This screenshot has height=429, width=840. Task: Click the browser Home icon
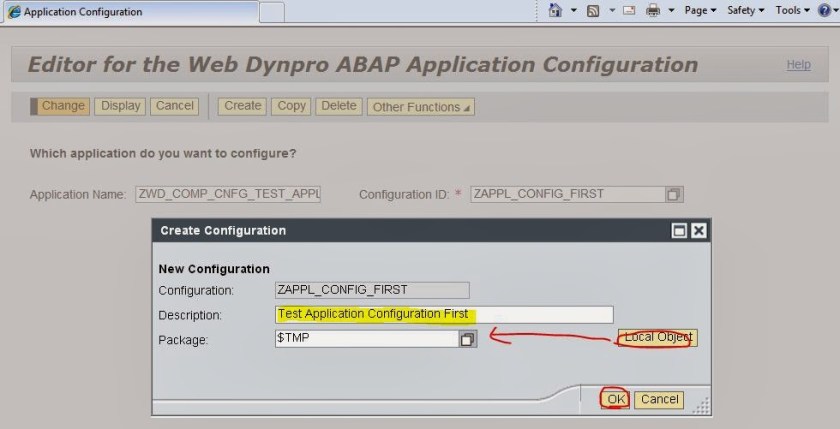tap(555, 10)
